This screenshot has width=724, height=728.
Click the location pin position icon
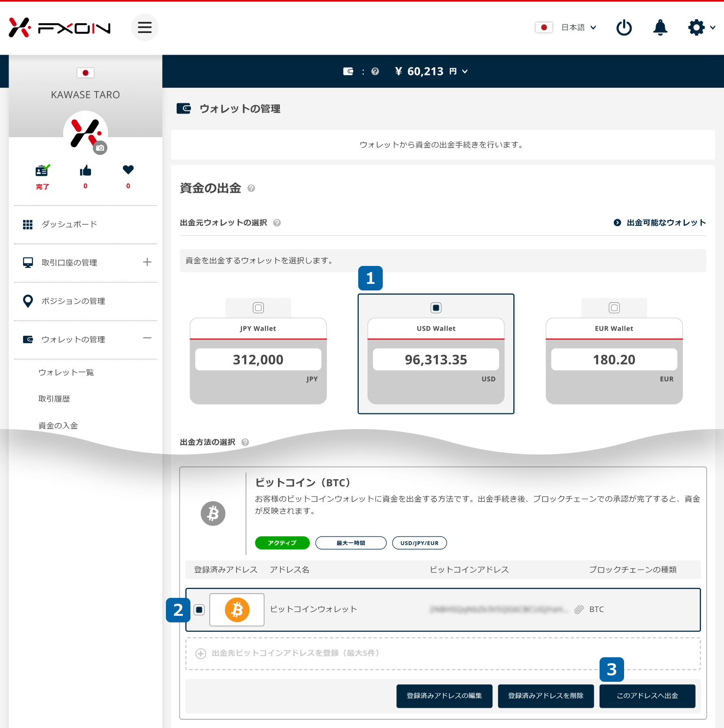pos(28,301)
